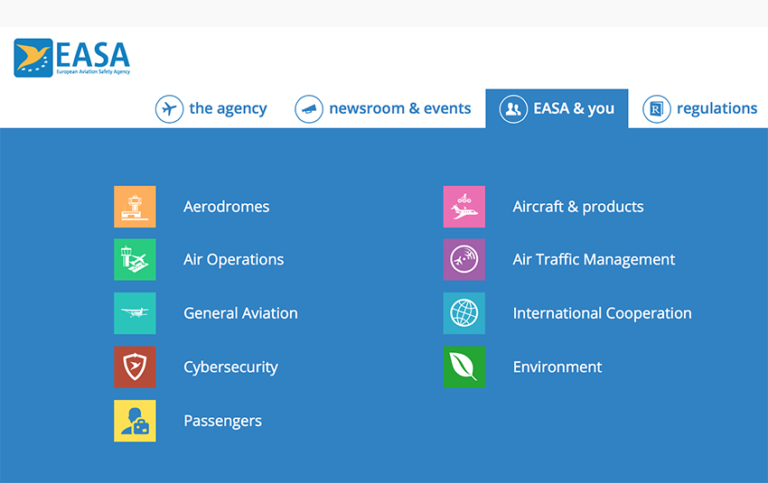Go to the Aerodromes link

coord(226,207)
